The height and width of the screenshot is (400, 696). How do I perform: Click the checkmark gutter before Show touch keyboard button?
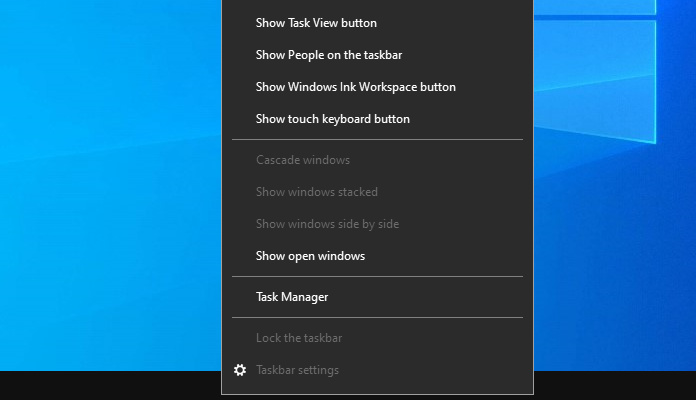point(240,119)
